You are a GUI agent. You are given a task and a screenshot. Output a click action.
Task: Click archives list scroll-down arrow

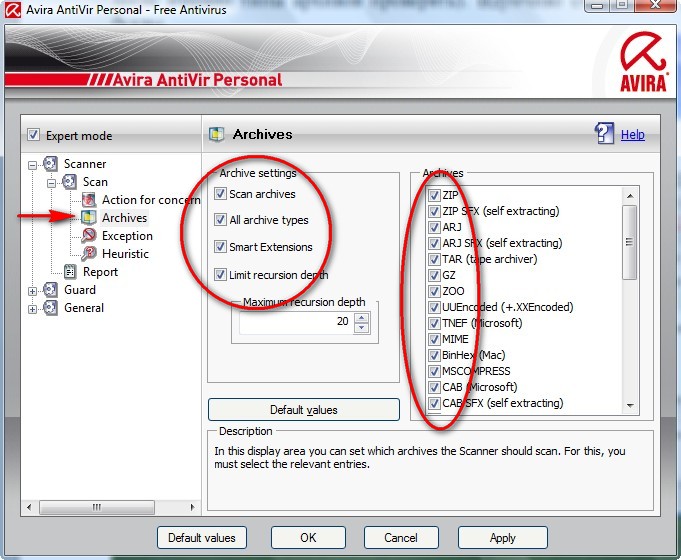coord(630,405)
